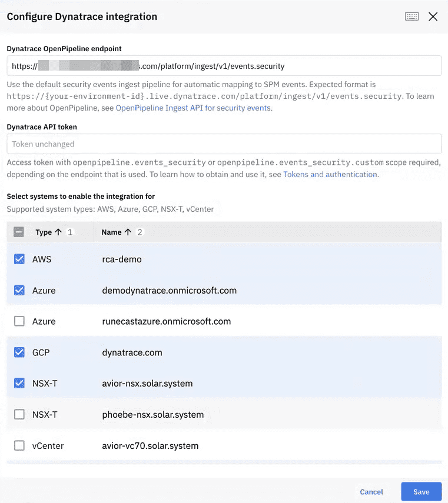
Task: Click the avior-vc70.solar.system name cell
Action: [x=150, y=445]
